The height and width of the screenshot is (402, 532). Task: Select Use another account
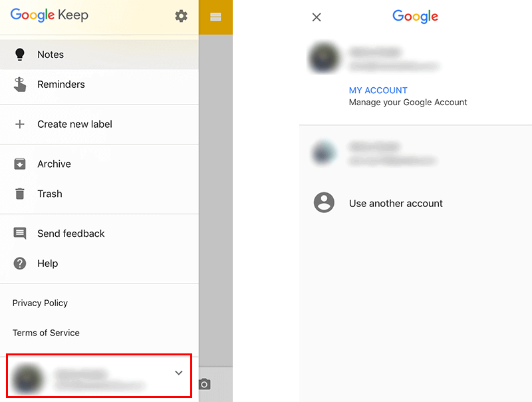(x=396, y=204)
